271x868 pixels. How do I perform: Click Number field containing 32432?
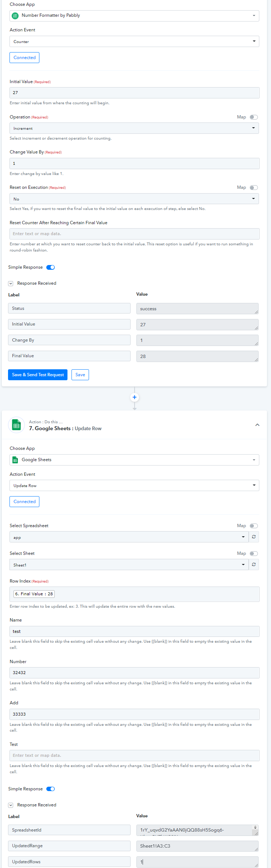135,673
